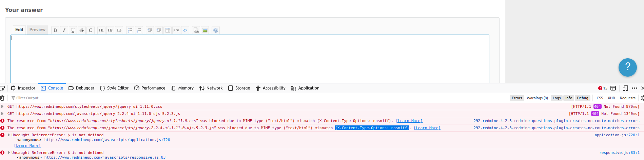The width and height of the screenshot is (644, 160).
Task: Enable the Warnings (8) filter
Action: pos(537,98)
